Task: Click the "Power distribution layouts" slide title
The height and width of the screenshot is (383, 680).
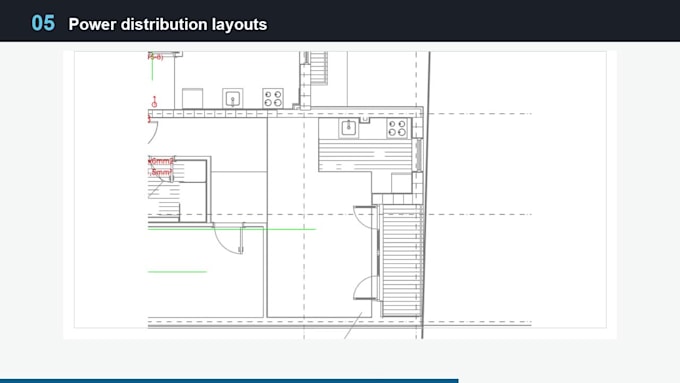Action: coord(167,24)
